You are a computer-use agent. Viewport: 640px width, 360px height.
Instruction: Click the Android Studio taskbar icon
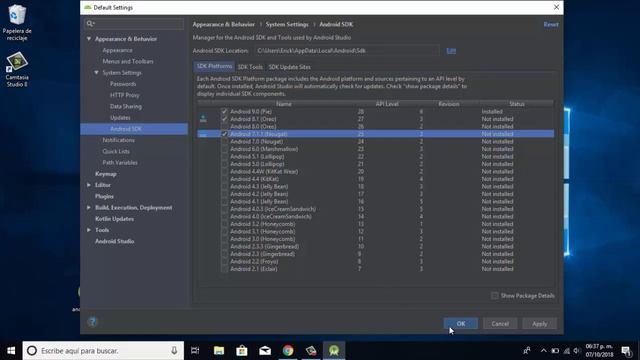(334, 351)
